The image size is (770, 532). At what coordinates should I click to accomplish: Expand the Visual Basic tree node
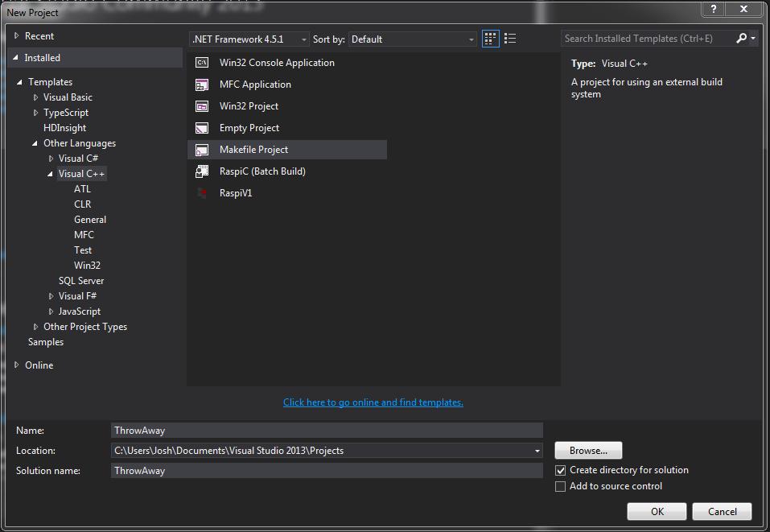[35, 97]
